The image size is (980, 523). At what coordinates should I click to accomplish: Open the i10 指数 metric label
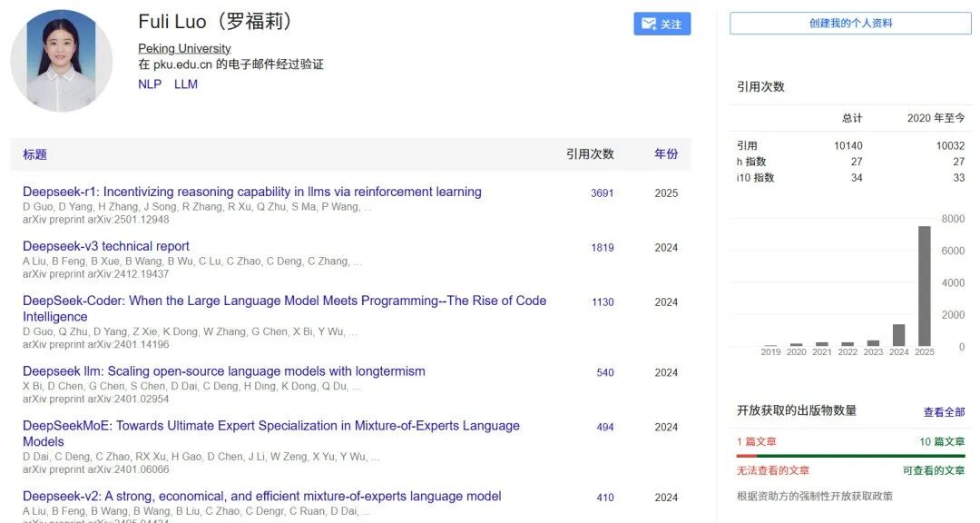(756, 178)
